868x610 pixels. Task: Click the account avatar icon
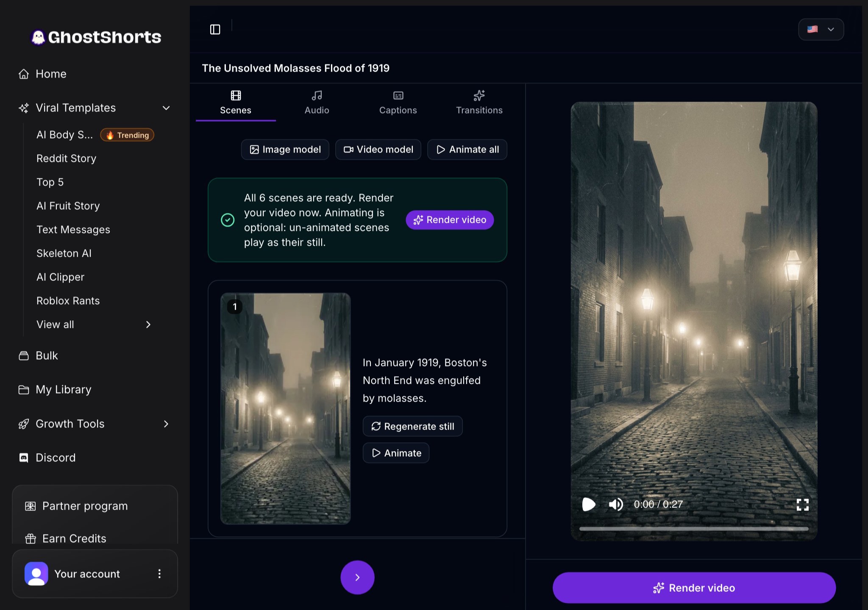[36, 574]
